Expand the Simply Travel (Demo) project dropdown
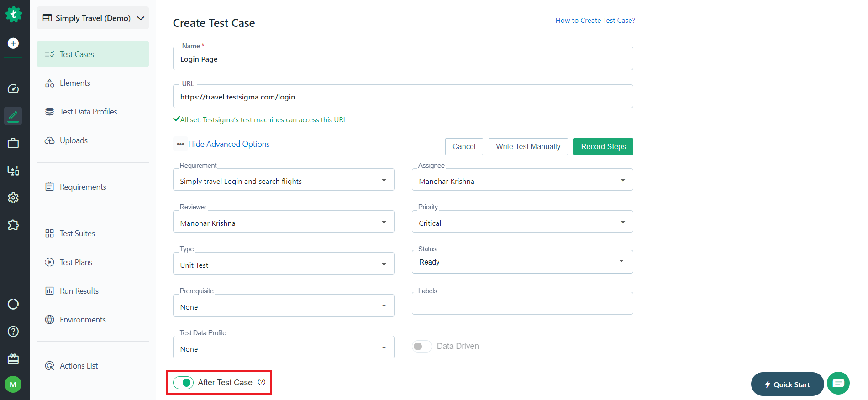This screenshot has width=868, height=400. [93, 18]
